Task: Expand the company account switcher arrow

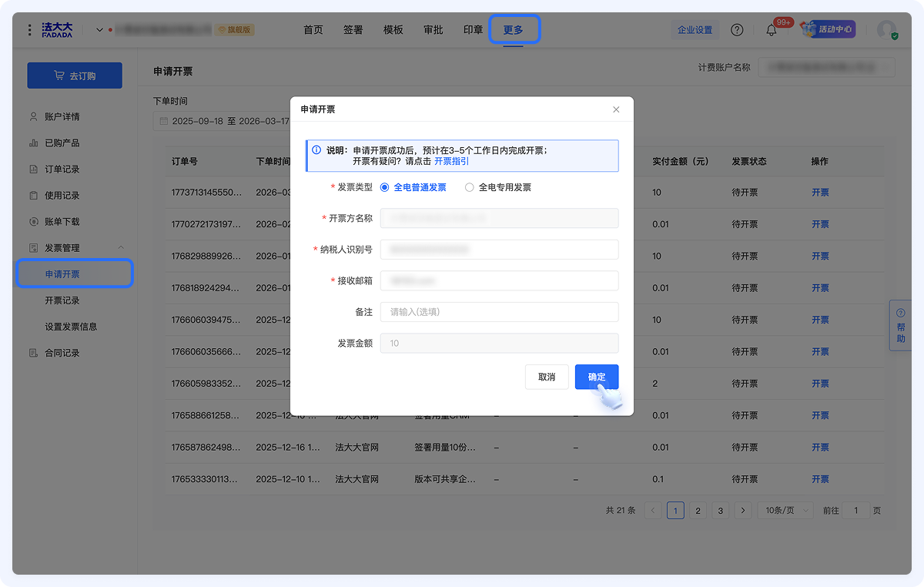Action: click(99, 30)
